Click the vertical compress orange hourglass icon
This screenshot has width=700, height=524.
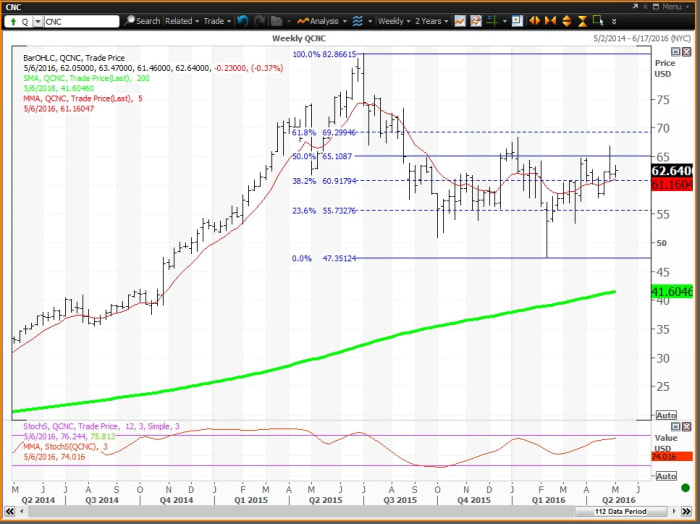pos(582,21)
